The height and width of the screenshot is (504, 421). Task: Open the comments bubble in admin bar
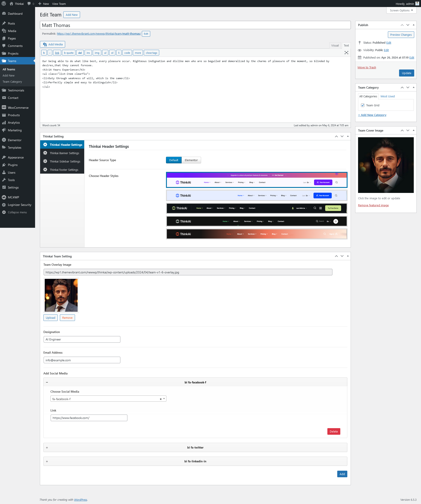click(x=29, y=4)
